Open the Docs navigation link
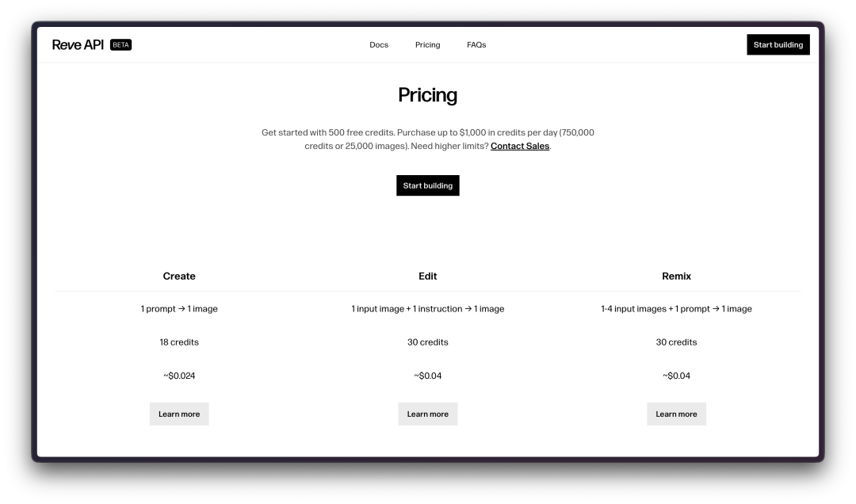Screen dimensions: 856x504 (379, 45)
